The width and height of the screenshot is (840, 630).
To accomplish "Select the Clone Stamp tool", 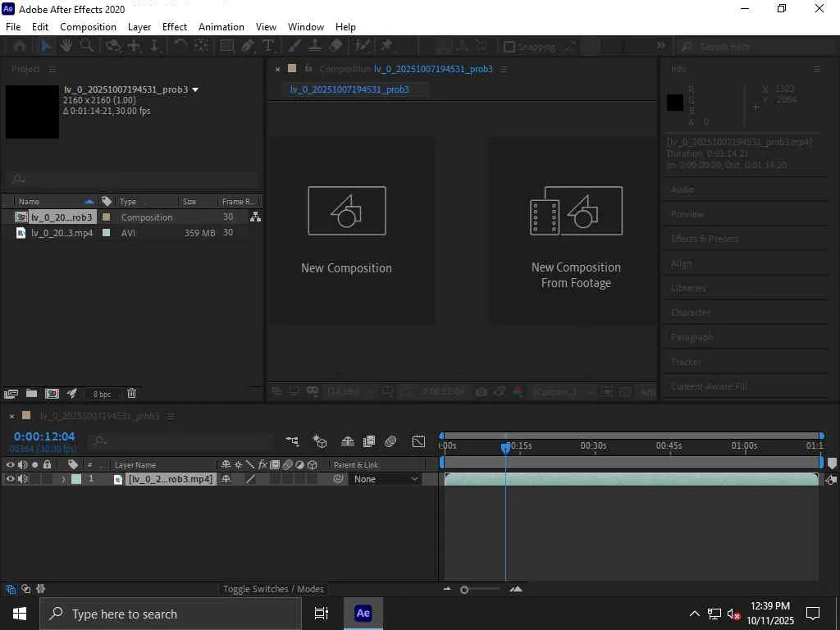I will [x=315, y=47].
